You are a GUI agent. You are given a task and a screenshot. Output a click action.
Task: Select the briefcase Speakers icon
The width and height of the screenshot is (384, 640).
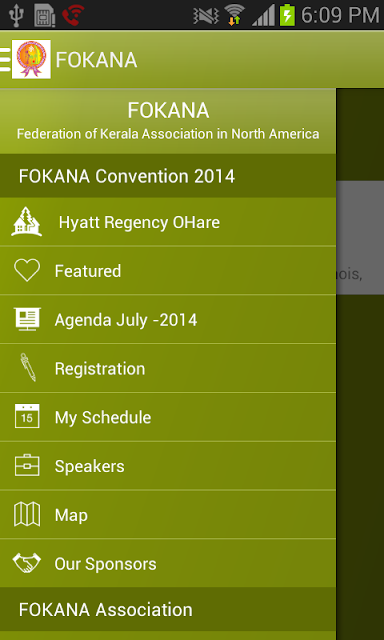(x=27, y=465)
